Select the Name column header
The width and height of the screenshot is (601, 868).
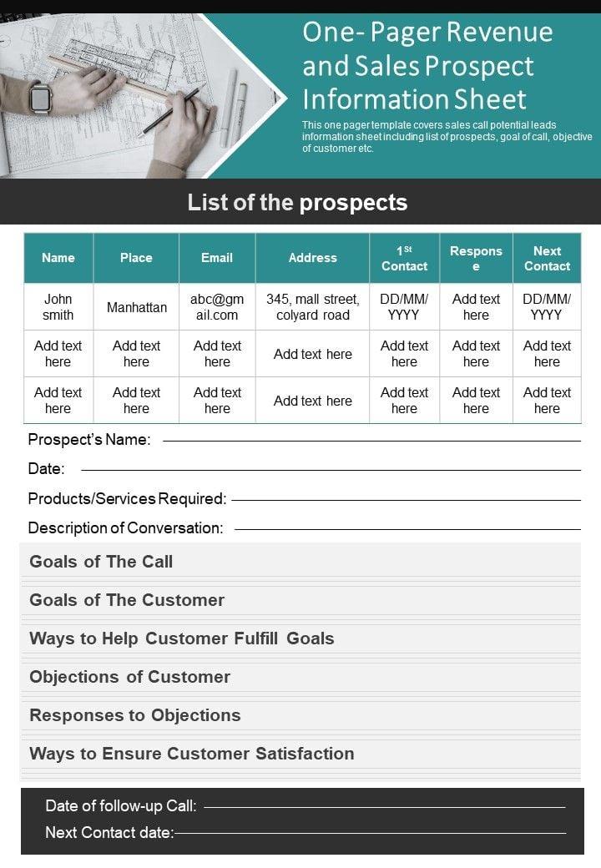[58, 258]
